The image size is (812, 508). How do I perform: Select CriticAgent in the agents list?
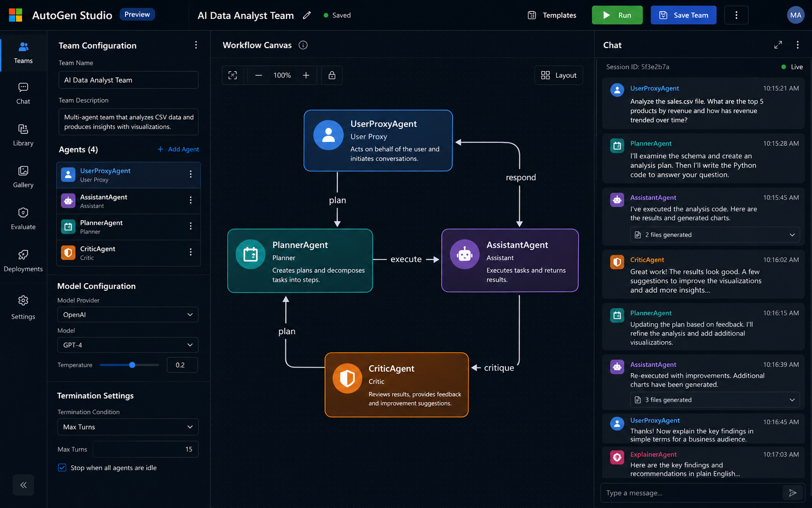(x=128, y=253)
